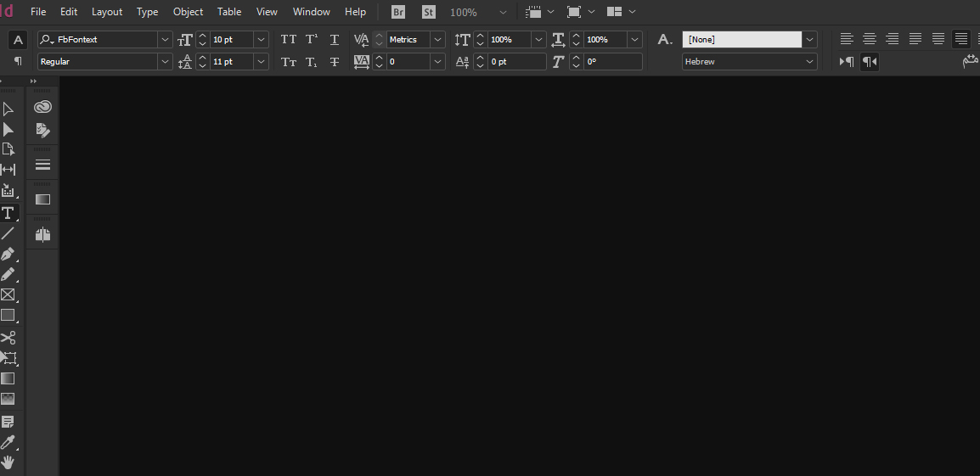980x476 pixels.
Task: Open the FbFontext font family dropdown arrow
Action: (x=165, y=39)
